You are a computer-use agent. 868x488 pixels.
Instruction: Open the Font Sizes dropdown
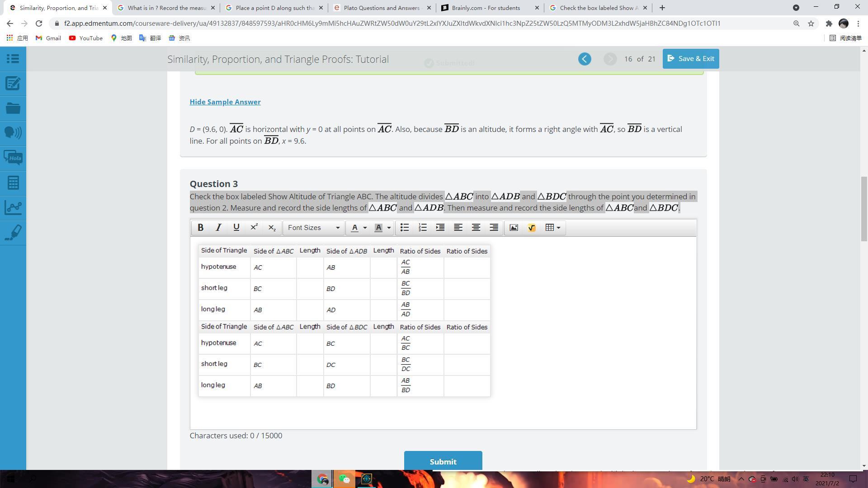pyautogui.click(x=313, y=228)
